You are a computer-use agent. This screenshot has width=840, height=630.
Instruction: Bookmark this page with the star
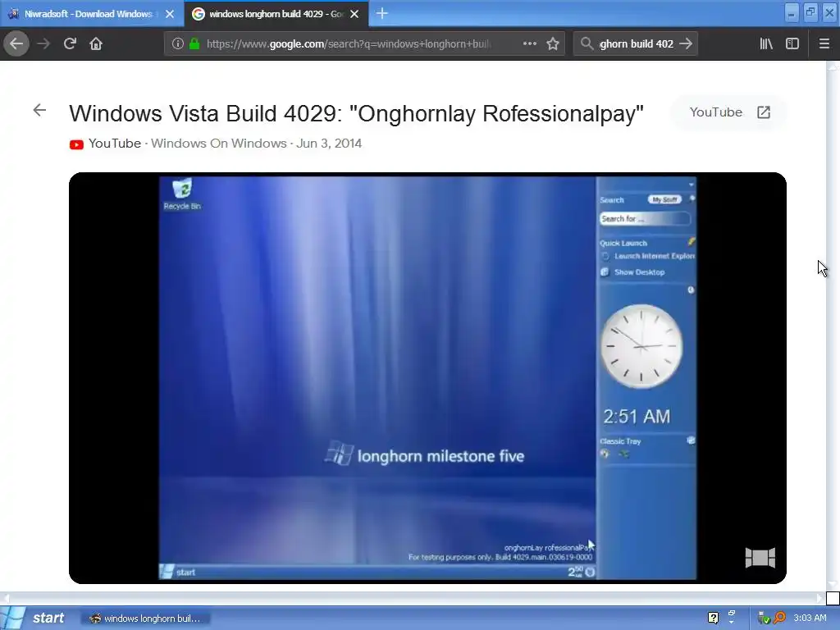[553, 44]
